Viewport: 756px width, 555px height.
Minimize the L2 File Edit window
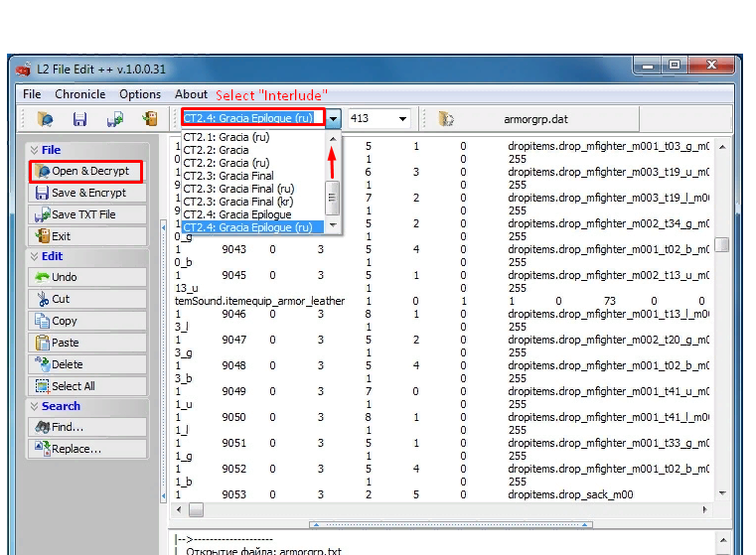click(648, 66)
